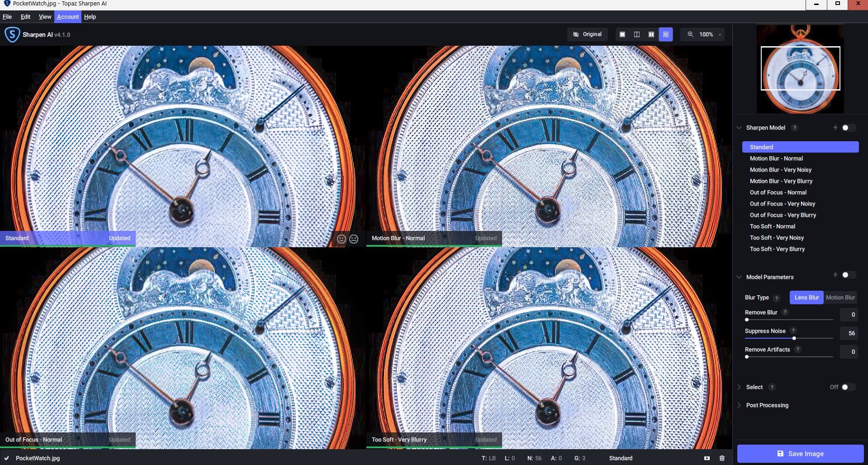
Task: Open the File menu
Action: [x=7, y=17]
